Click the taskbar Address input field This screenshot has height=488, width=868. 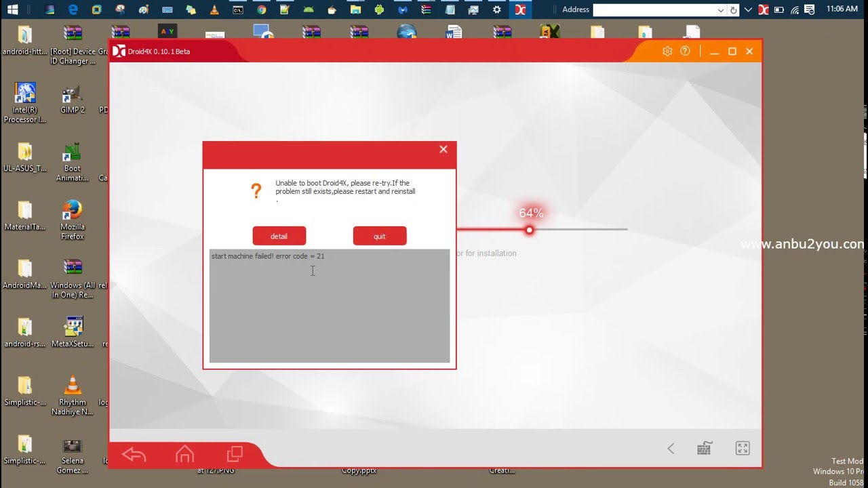[x=654, y=10]
